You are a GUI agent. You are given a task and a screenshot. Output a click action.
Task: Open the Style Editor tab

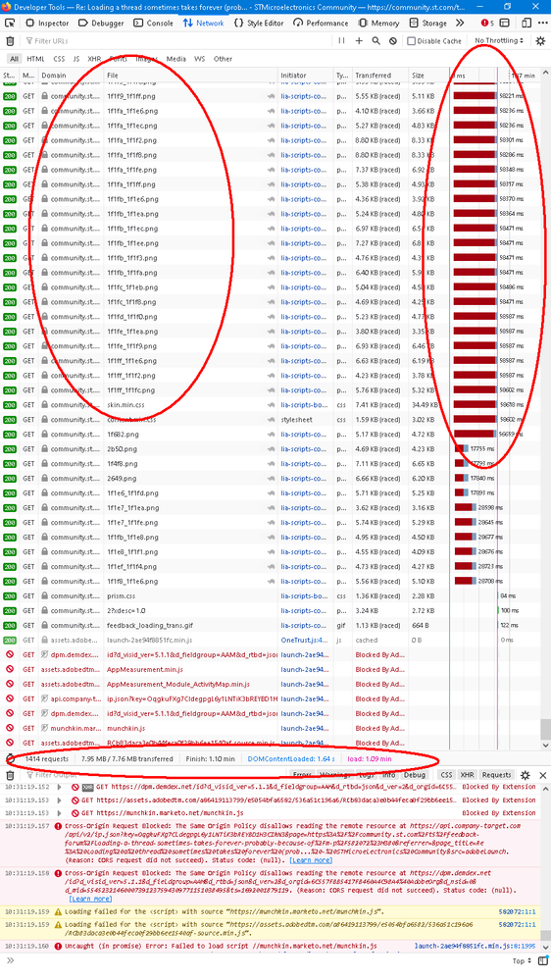259,24
